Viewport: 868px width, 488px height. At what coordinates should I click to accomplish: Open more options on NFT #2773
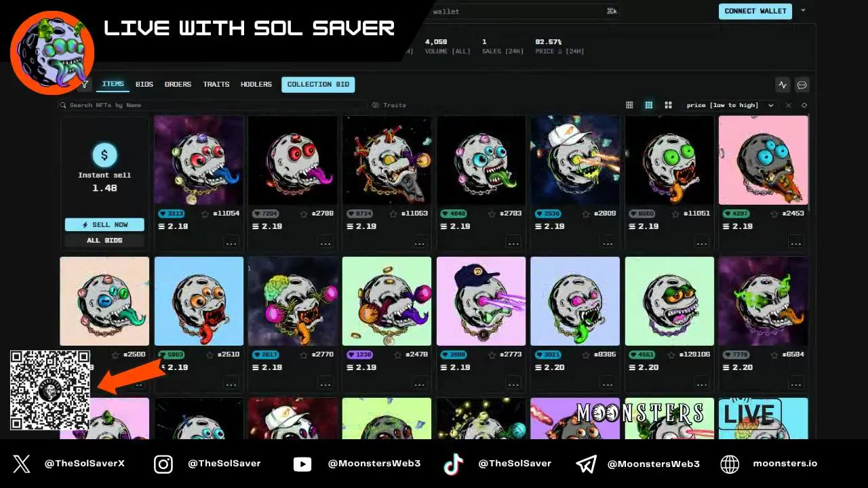point(514,384)
